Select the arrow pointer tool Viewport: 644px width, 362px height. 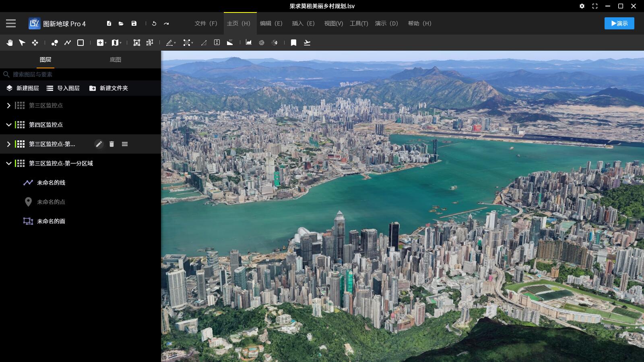tap(22, 43)
